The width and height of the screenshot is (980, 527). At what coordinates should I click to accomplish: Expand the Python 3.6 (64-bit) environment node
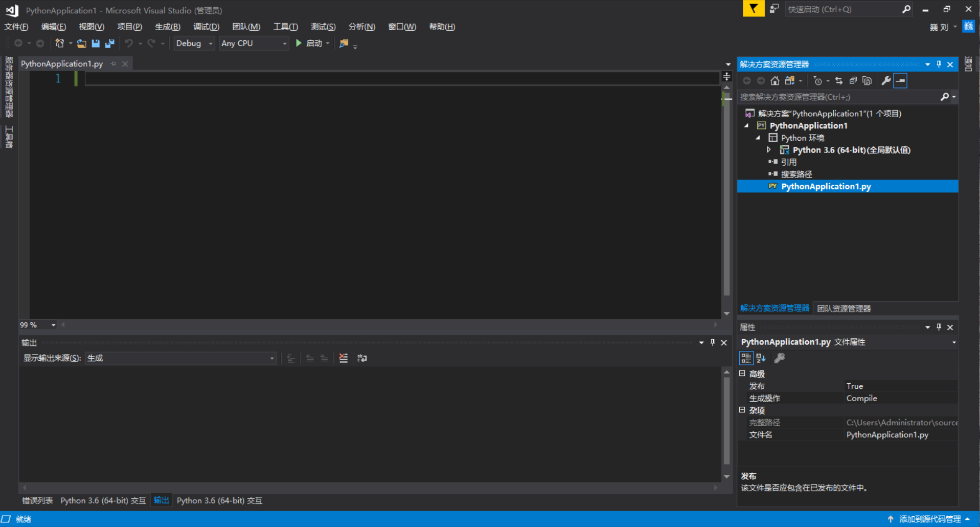pos(769,150)
